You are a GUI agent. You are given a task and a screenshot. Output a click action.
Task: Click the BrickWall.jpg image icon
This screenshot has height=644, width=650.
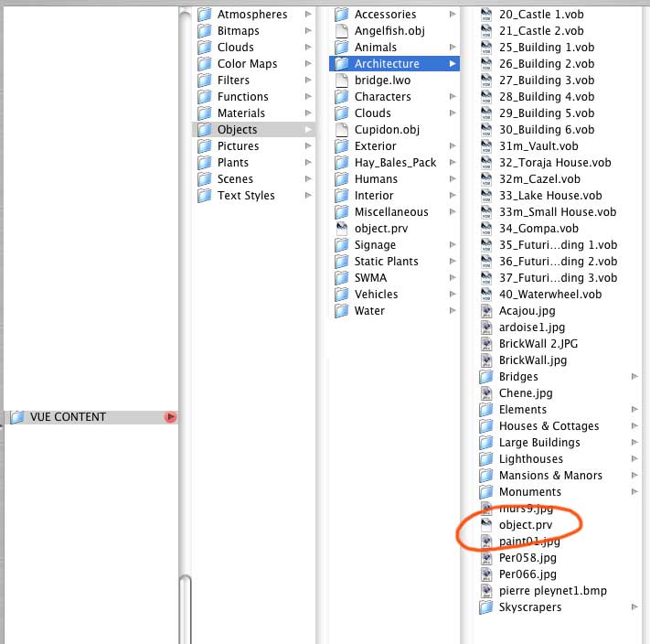[x=486, y=360]
